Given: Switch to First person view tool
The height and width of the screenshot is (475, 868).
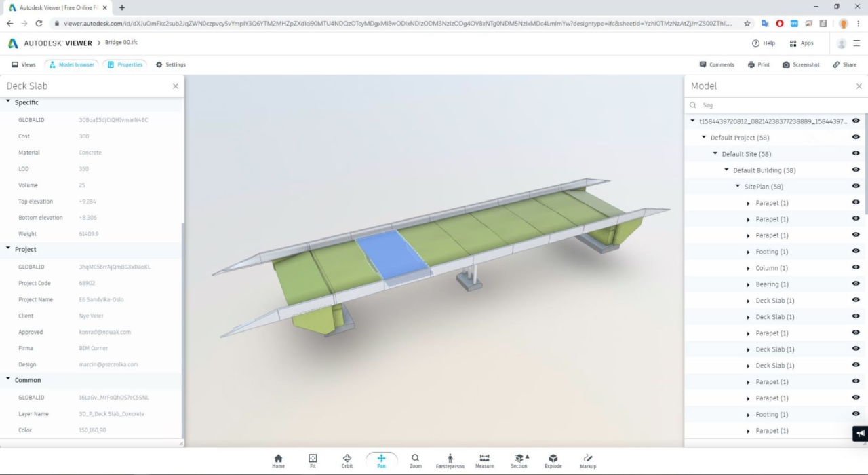Looking at the screenshot, I should (x=450, y=461).
